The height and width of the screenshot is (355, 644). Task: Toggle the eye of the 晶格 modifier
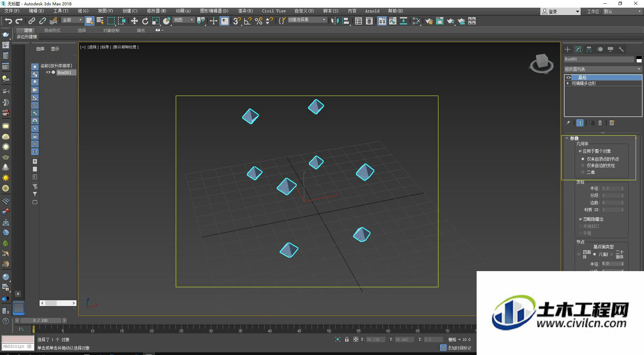point(569,78)
